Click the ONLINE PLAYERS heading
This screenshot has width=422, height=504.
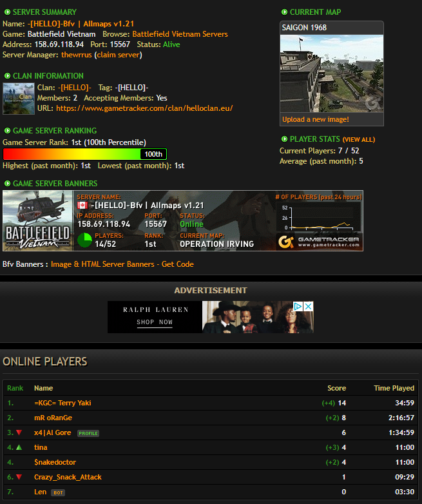(45, 362)
